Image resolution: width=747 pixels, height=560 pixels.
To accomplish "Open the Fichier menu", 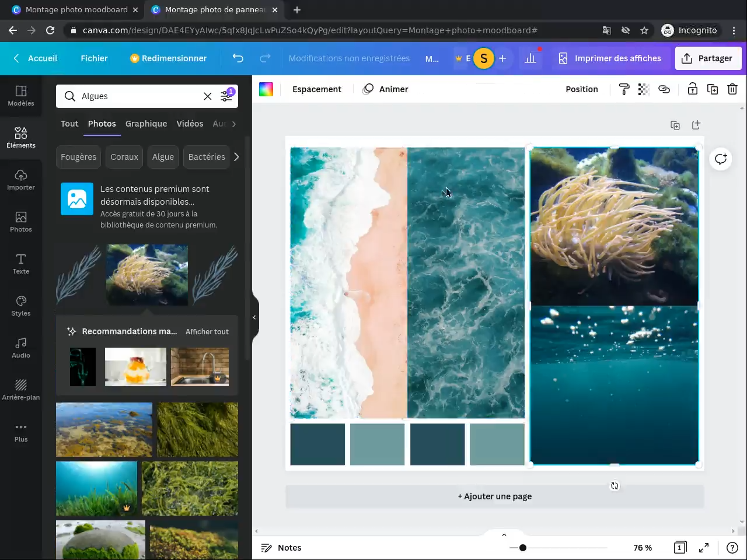I will click(x=94, y=58).
